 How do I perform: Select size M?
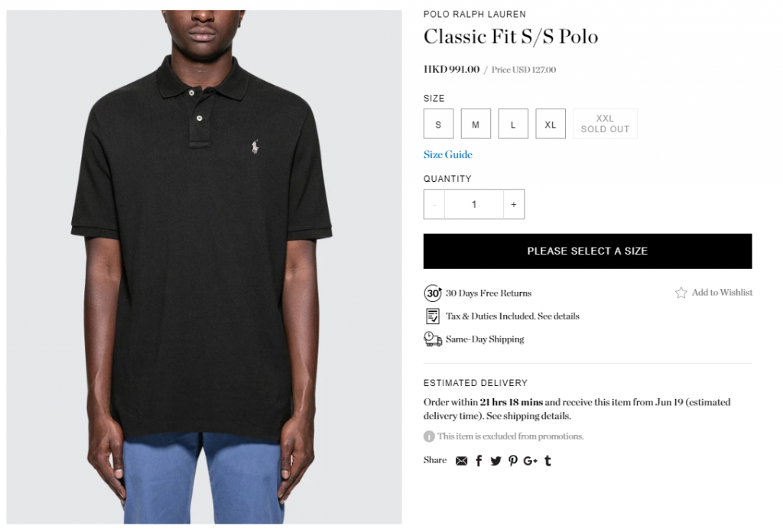click(x=476, y=124)
